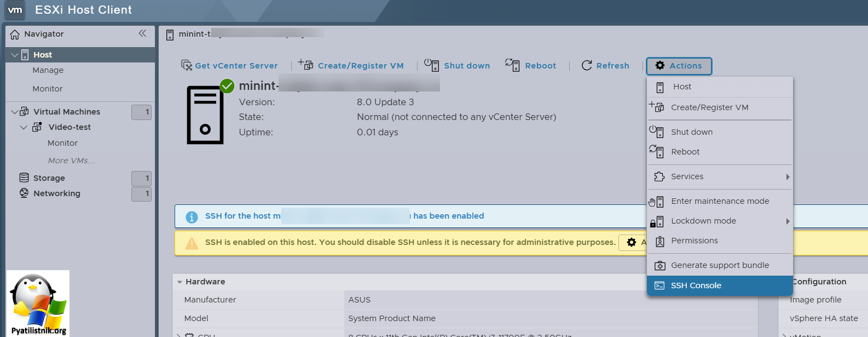Screen dimensions: 868x337
Task: Click the 8.0 Update 3 version text
Action: pos(385,102)
